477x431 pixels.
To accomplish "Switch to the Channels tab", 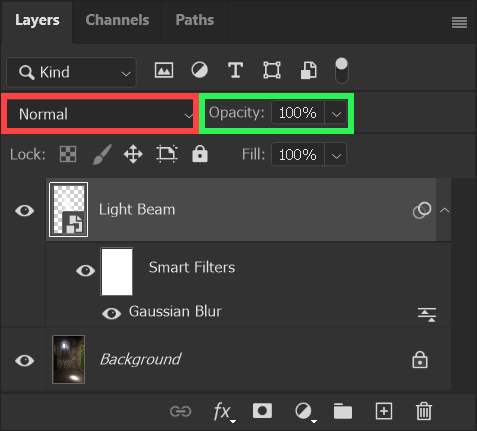I will pos(117,20).
